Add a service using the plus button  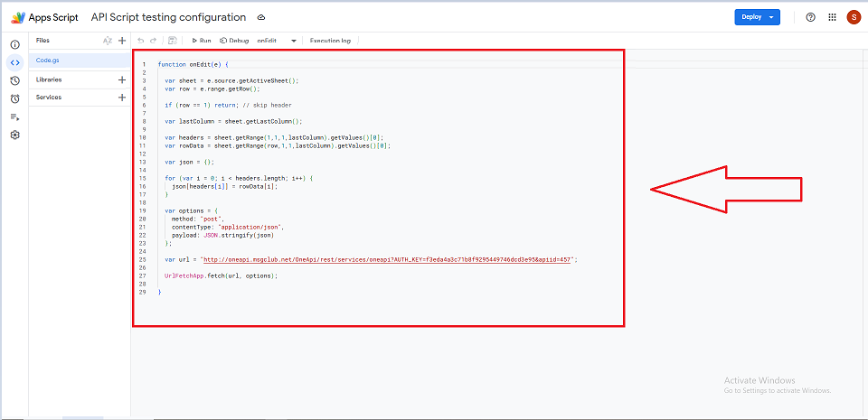point(122,98)
